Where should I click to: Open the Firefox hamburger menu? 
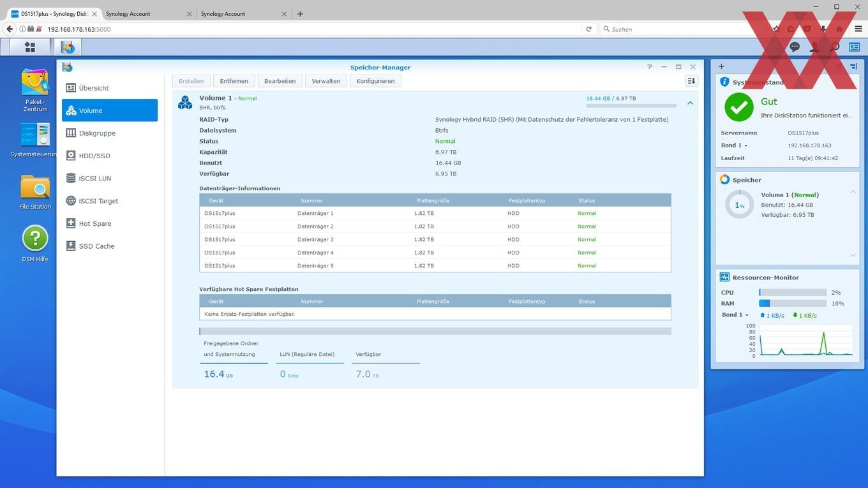click(x=858, y=29)
